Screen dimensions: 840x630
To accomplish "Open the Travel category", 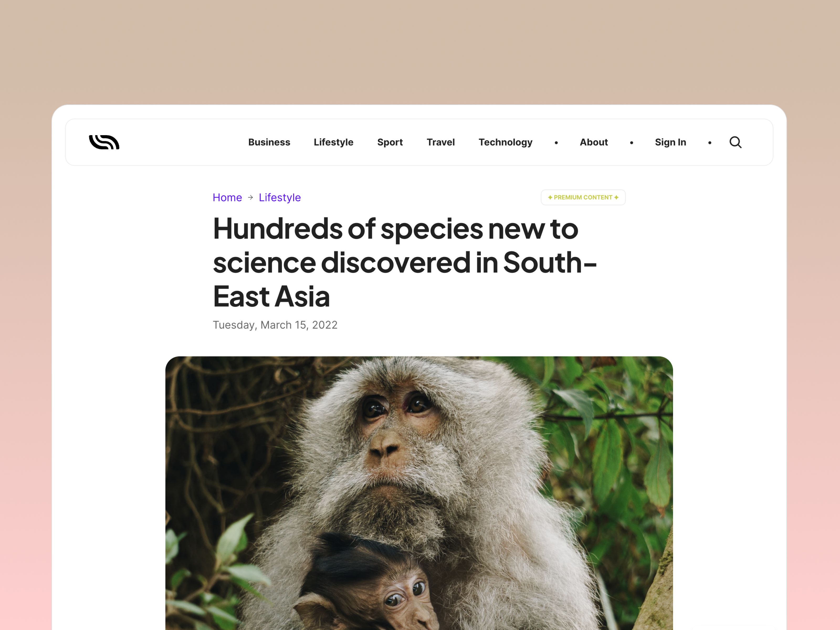I will [x=440, y=142].
